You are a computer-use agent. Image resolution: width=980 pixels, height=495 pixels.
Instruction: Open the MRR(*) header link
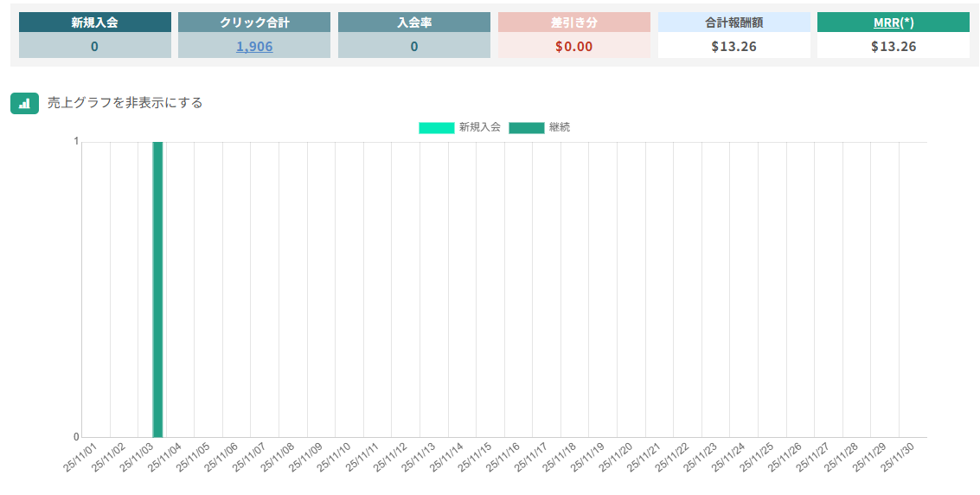click(893, 22)
